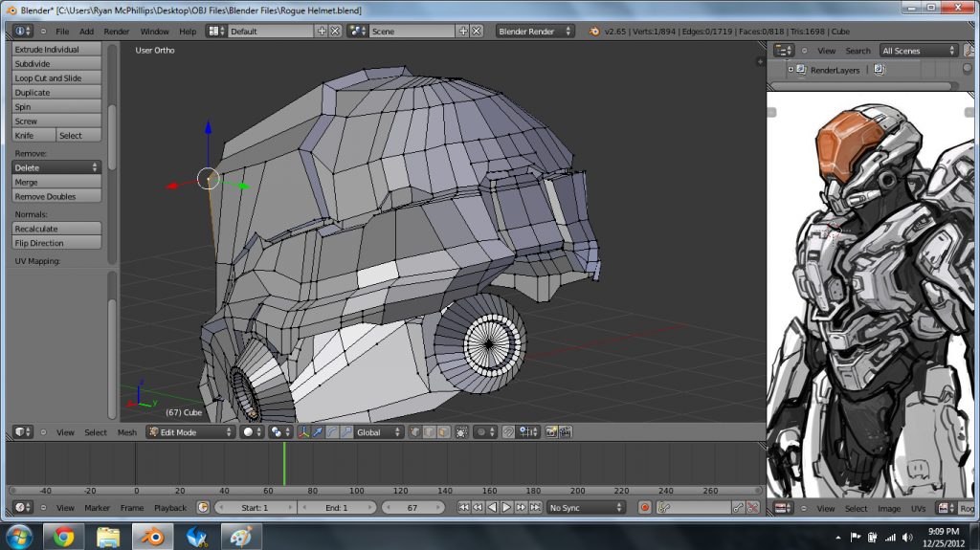The height and width of the screenshot is (550, 980).
Task: Toggle use preview range clock icon
Action: pos(203,508)
